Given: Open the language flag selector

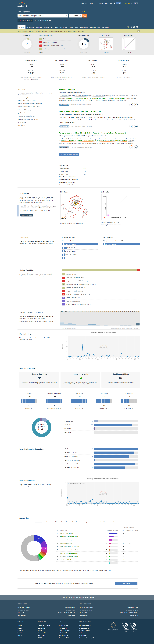Looking at the screenshot, I should (136, 3).
